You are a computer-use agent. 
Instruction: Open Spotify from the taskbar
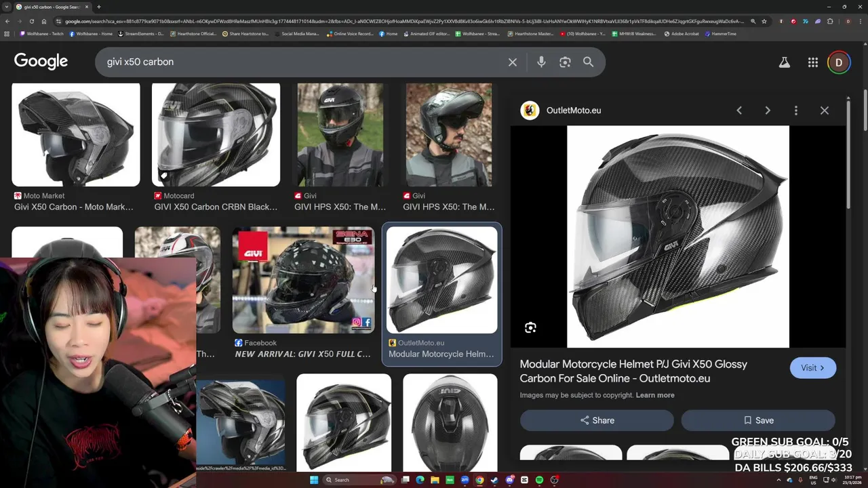(x=539, y=480)
